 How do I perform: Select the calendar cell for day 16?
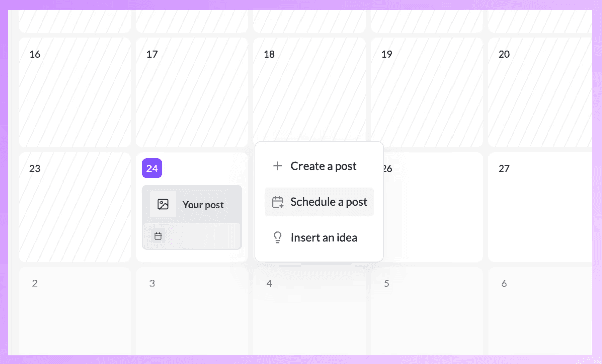click(x=74, y=93)
